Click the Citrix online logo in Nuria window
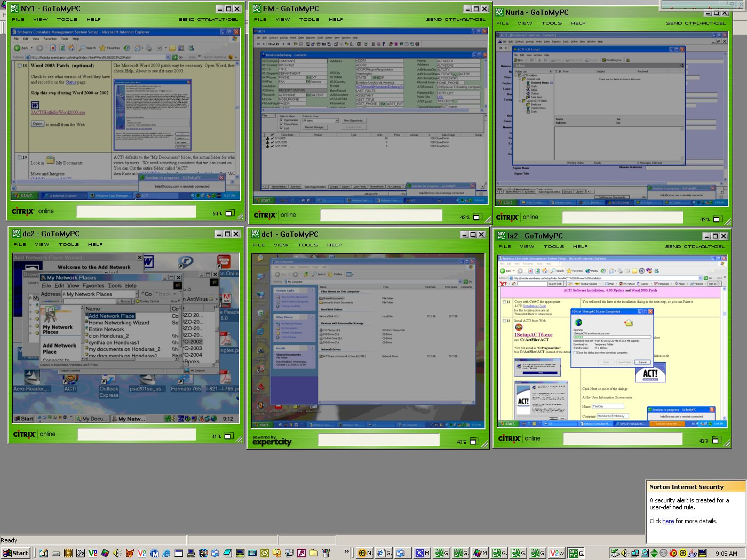This screenshot has width=747, height=560. pyautogui.click(x=517, y=217)
